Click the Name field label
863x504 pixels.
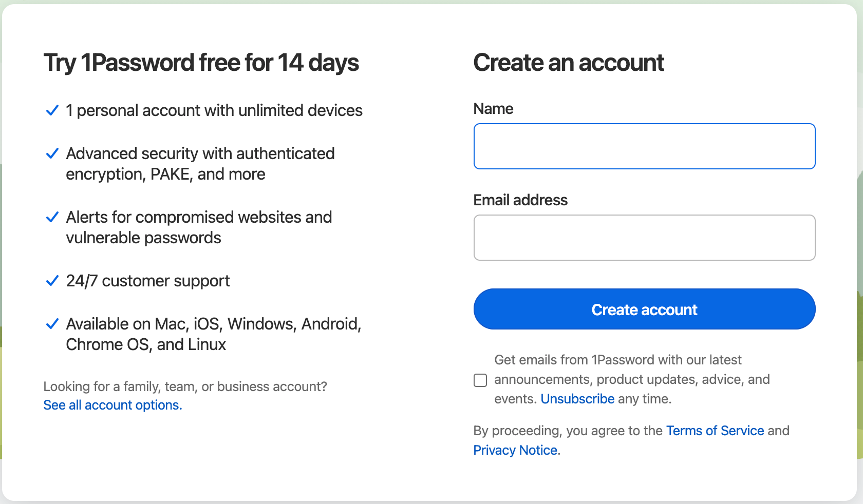pos(493,109)
